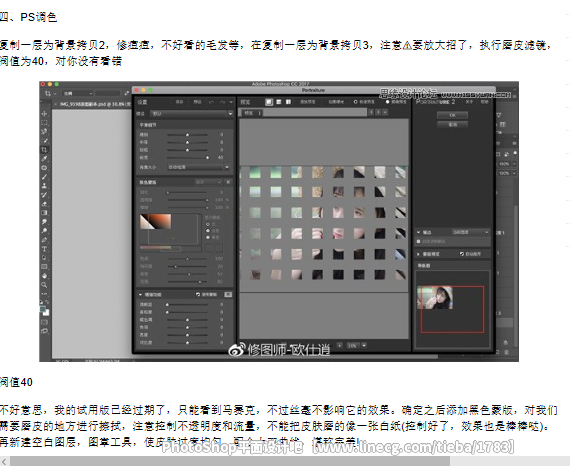Select the Brush tool

pos(44,177)
